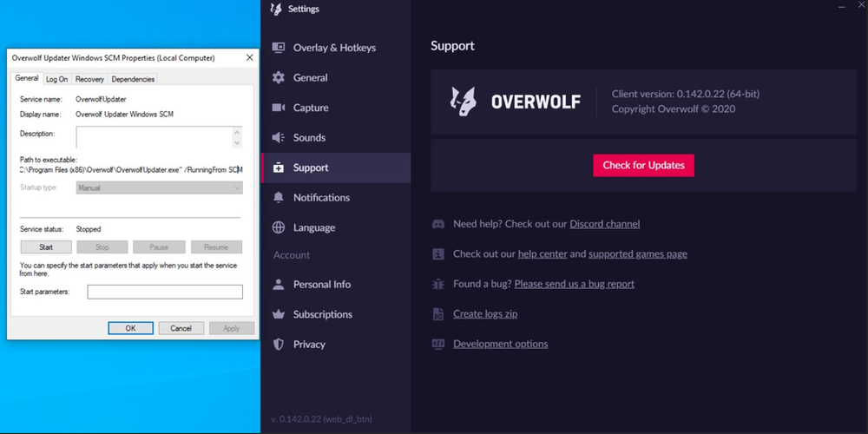The width and height of the screenshot is (868, 434).
Task: Click version text v. 0.142.0.22 (web_dl_btn)
Action: [322, 419]
